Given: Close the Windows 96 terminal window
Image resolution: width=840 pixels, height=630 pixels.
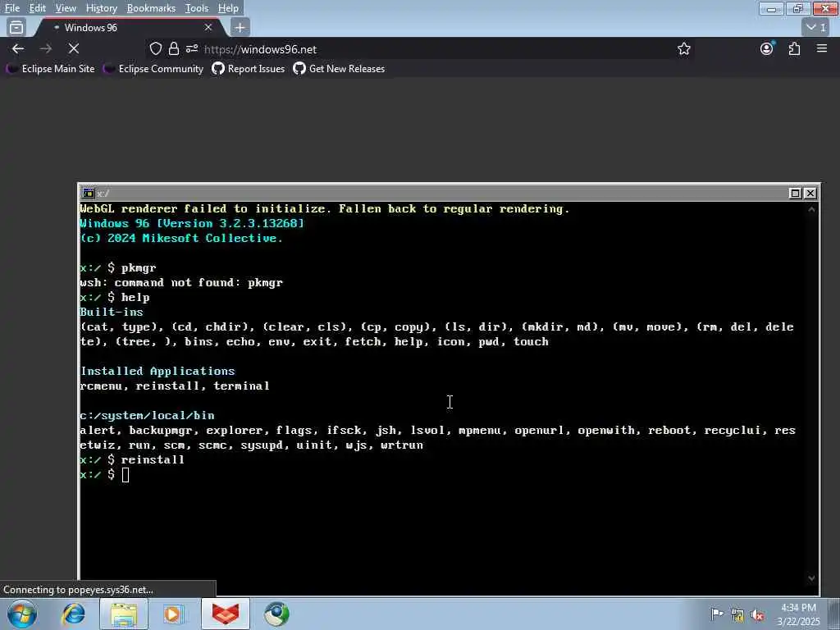Looking at the screenshot, I should (810, 194).
